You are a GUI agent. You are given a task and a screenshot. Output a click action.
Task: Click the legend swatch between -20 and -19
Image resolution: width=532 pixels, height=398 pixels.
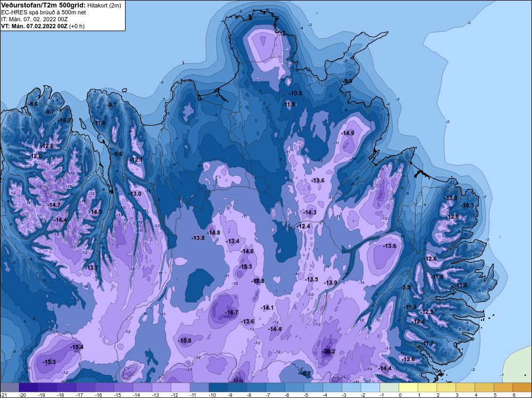(x=29, y=387)
